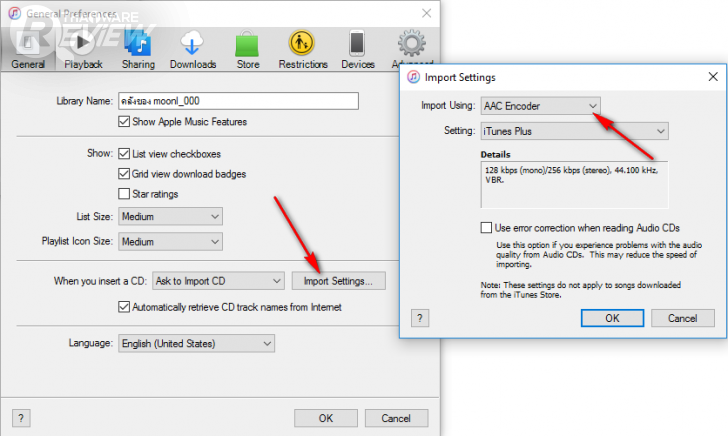
Task: Click the Import Settings button
Action: click(338, 281)
